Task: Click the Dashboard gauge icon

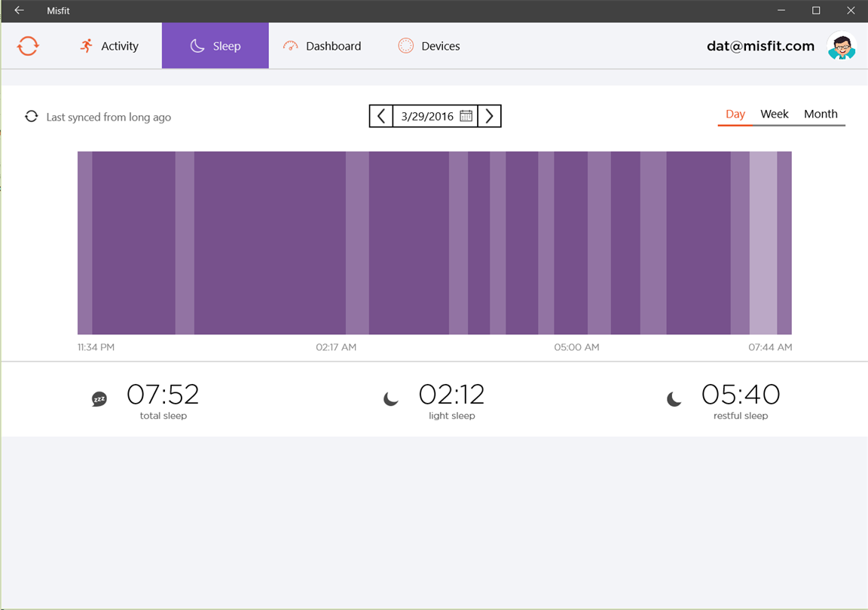Action: (x=291, y=46)
